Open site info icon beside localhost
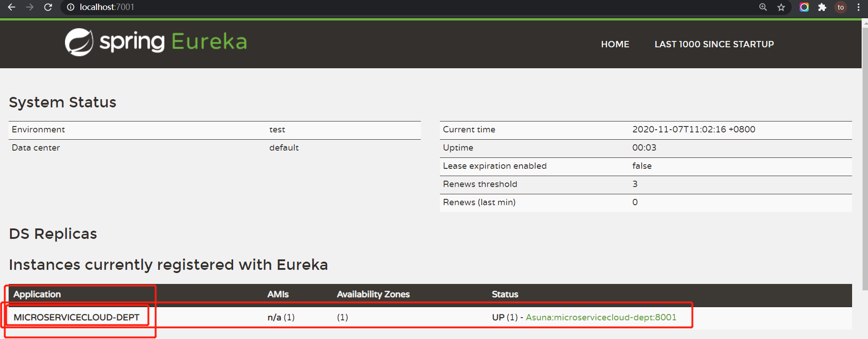The height and width of the screenshot is (339, 868). coord(70,7)
